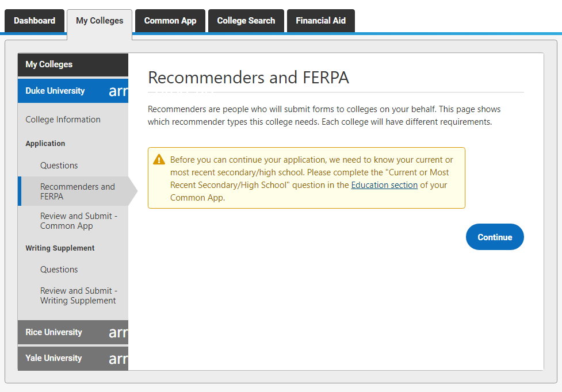562x392 pixels.
Task: Collapse the Duke University section
Action: pyautogui.click(x=73, y=91)
